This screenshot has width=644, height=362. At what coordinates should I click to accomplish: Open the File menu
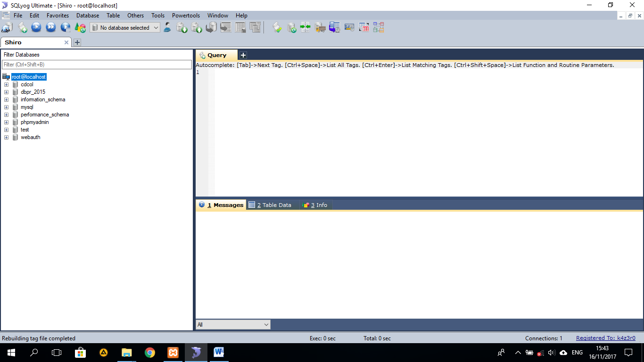[x=18, y=16]
